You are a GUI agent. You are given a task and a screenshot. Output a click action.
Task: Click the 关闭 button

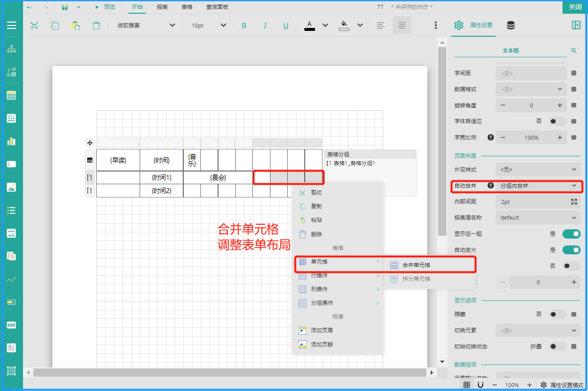coord(575,7)
